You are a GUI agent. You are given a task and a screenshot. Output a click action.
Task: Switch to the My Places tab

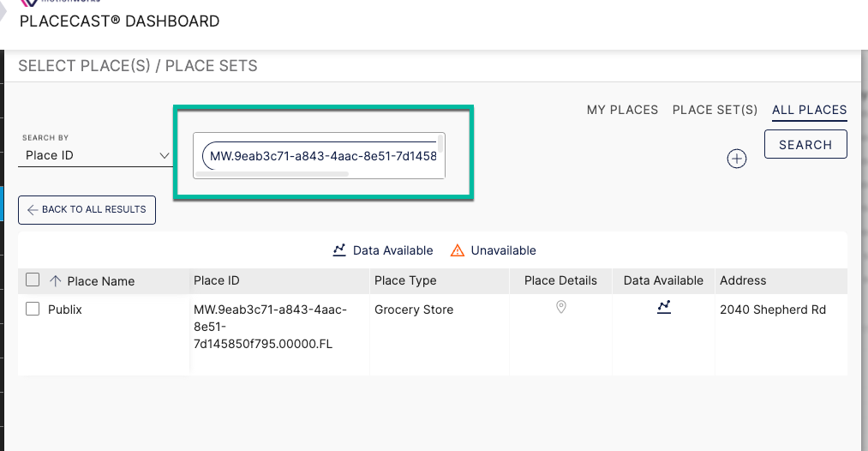click(622, 110)
